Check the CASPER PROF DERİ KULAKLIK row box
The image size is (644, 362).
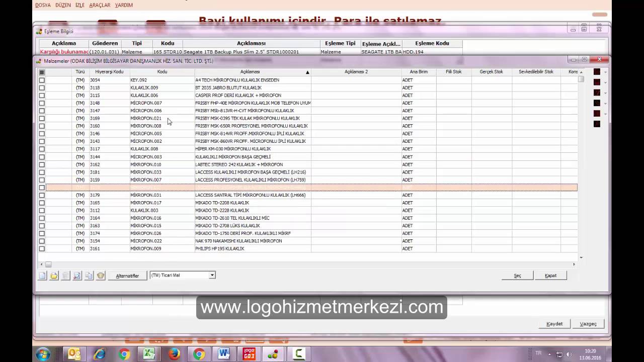point(42,95)
